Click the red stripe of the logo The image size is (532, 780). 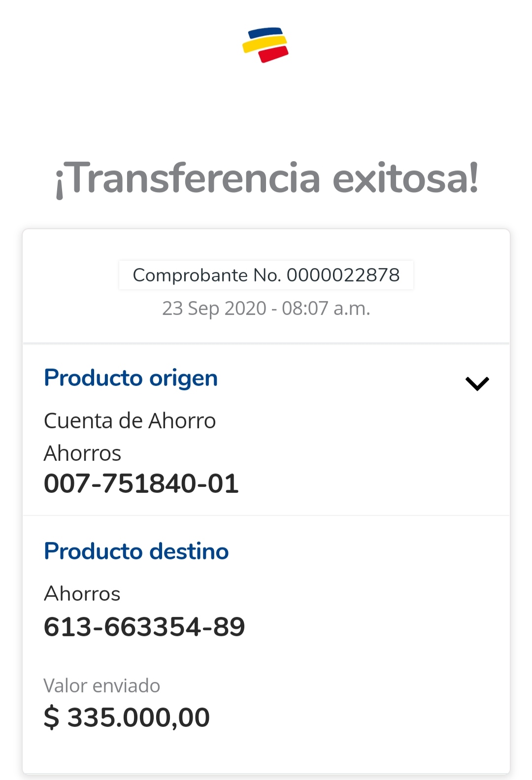[274, 54]
